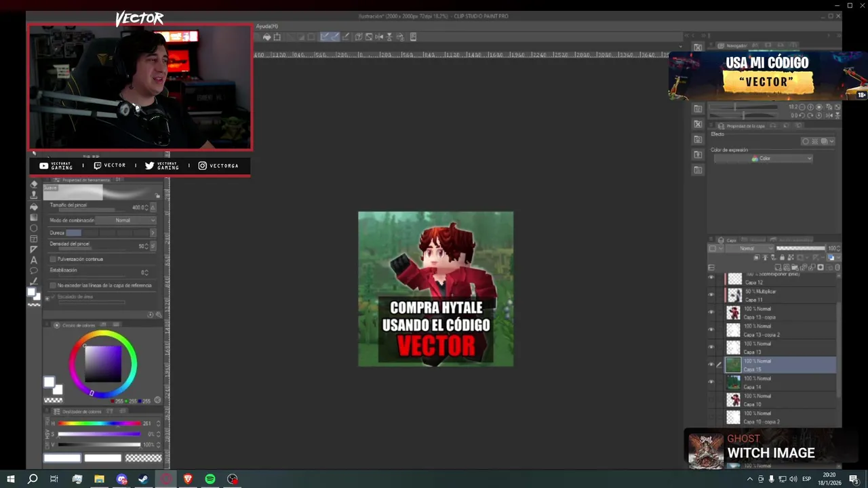
Task: Hide layer Capa 12 using its eye
Action: [x=711, y=277]
